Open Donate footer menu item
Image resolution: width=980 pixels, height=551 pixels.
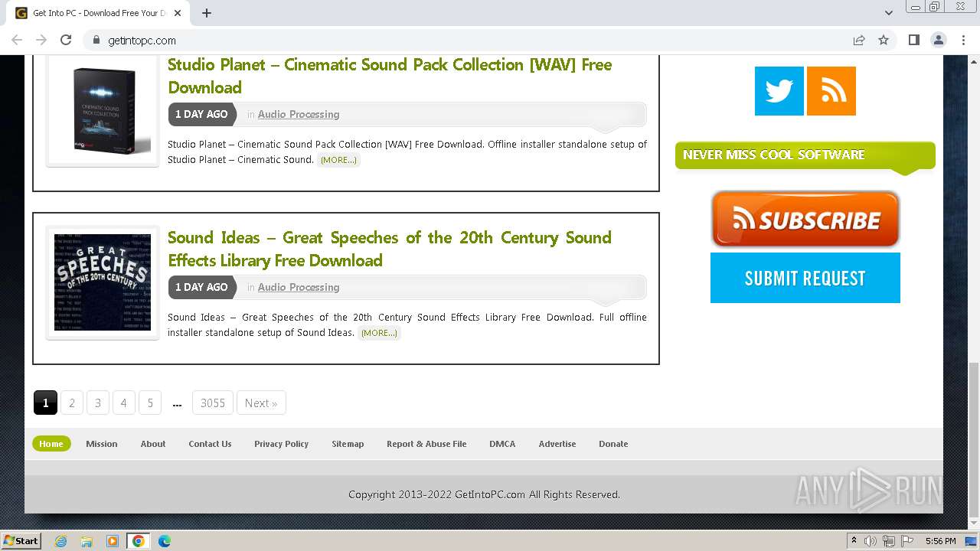pyautogui.click(x=613, y=444)
